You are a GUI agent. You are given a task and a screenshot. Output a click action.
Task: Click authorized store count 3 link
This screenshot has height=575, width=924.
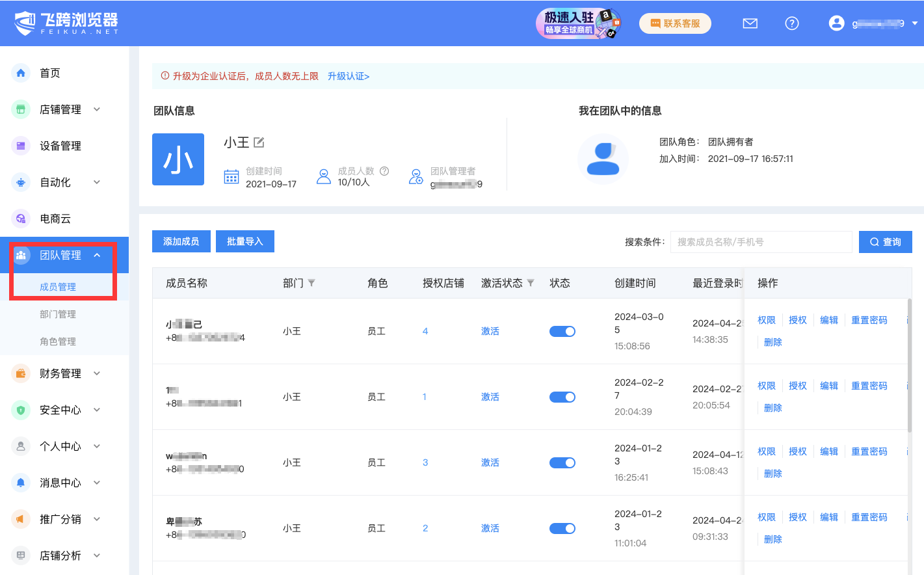425,462
